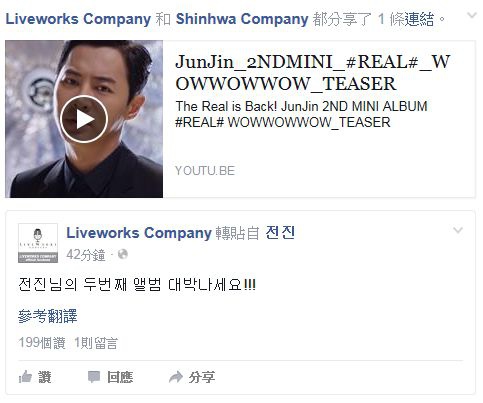Click the comment speech bubble icon
This screenshot has width=483, height=403.
(94, 377)
